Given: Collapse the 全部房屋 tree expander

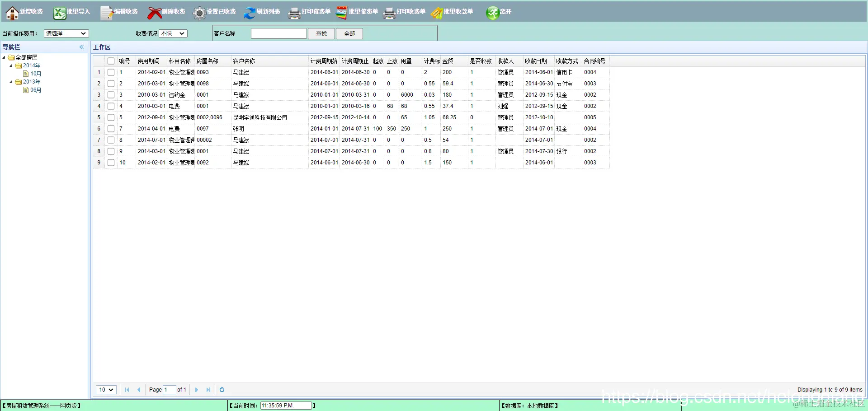Looking at the screenshot, I should [x=4, y=58].
